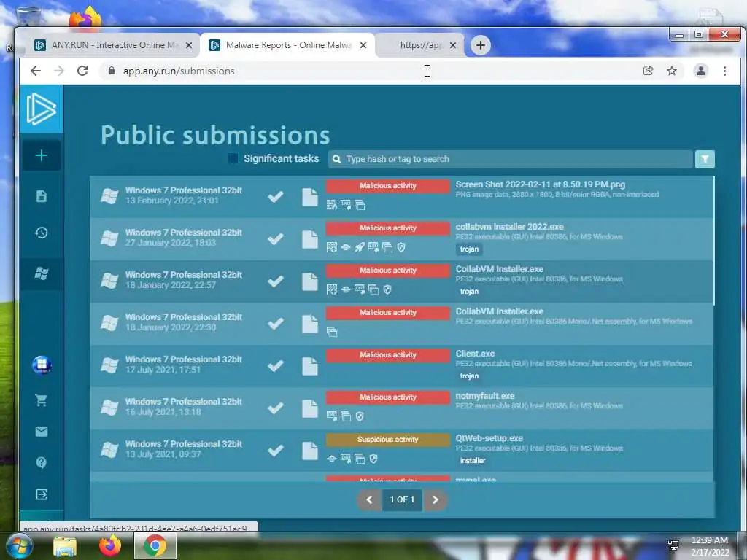Screen dimensions: 747x560
Task: Open the Windows Start menu
Action: (x=20, y=545)
